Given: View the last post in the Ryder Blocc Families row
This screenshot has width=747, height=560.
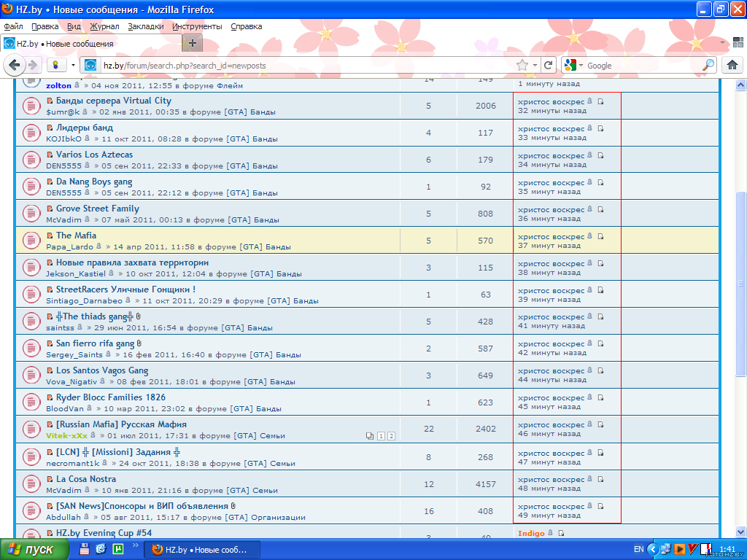Looking at the screenshot, I should point(601,397).
